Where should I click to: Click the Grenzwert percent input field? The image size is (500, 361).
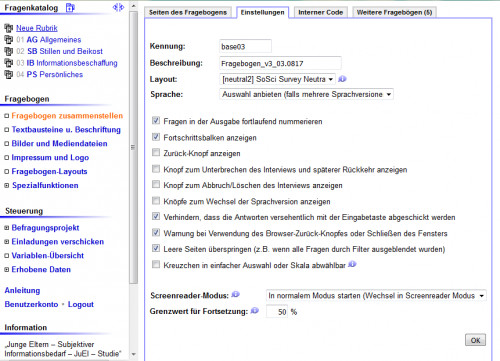click(x=277, y=312)
